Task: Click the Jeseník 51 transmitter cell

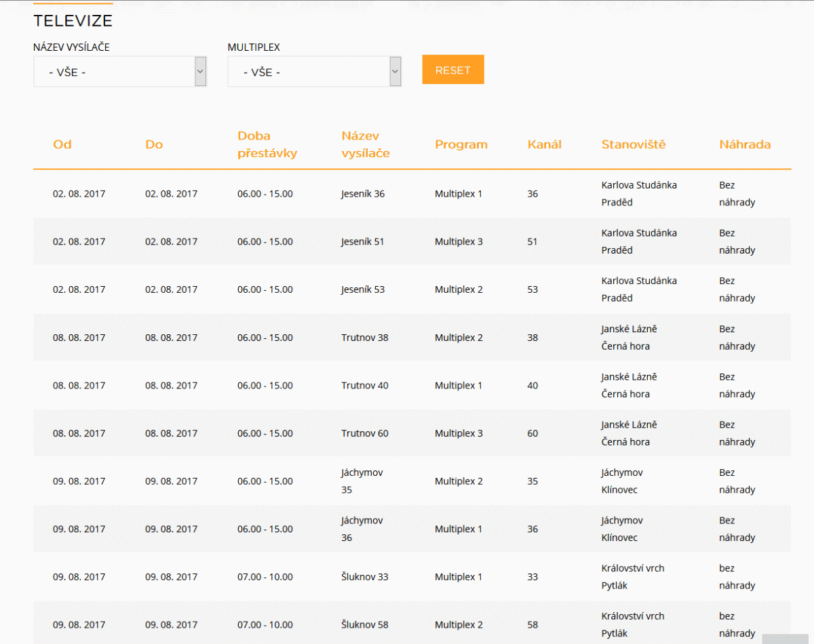Action: (363, 242)
